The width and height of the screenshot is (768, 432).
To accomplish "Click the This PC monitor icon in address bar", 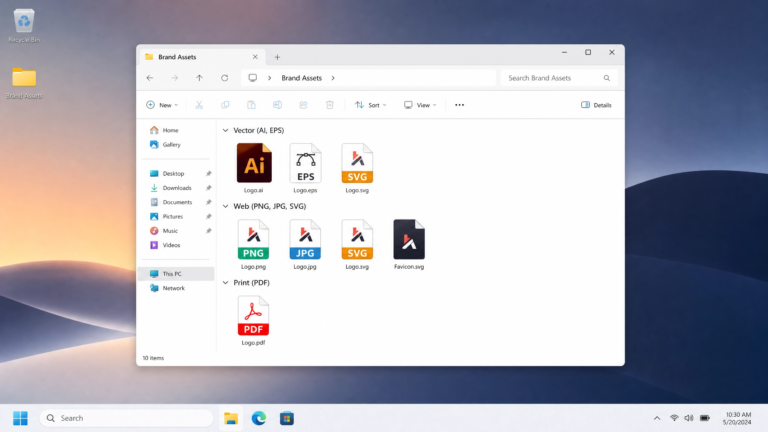I will tap(253, 78).
